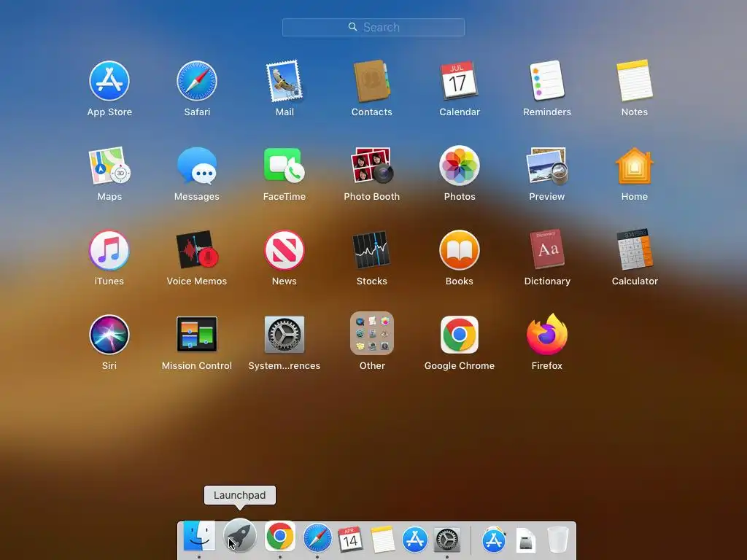Image resolution: width=747 pixels, height=560 pixels.
Task: Expand the Other folder
Action: click(371, 334)
